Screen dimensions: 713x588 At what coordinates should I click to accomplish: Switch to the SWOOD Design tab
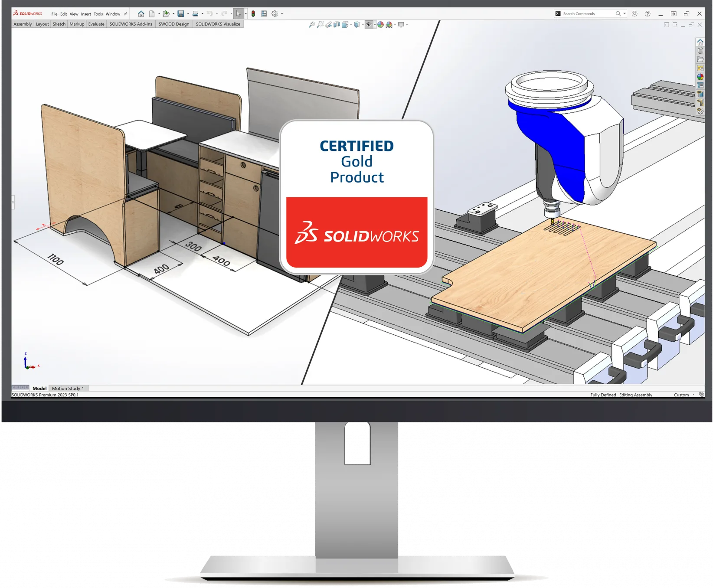point(174,24)
